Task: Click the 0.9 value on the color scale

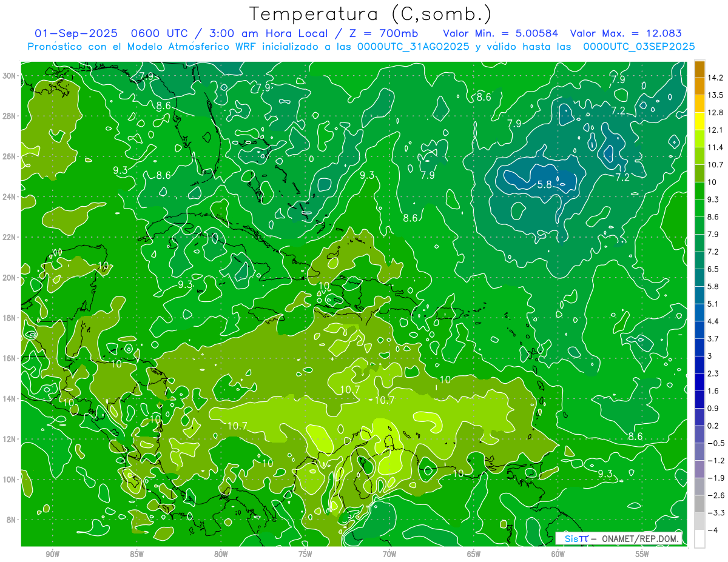Action: click(713, 408)
